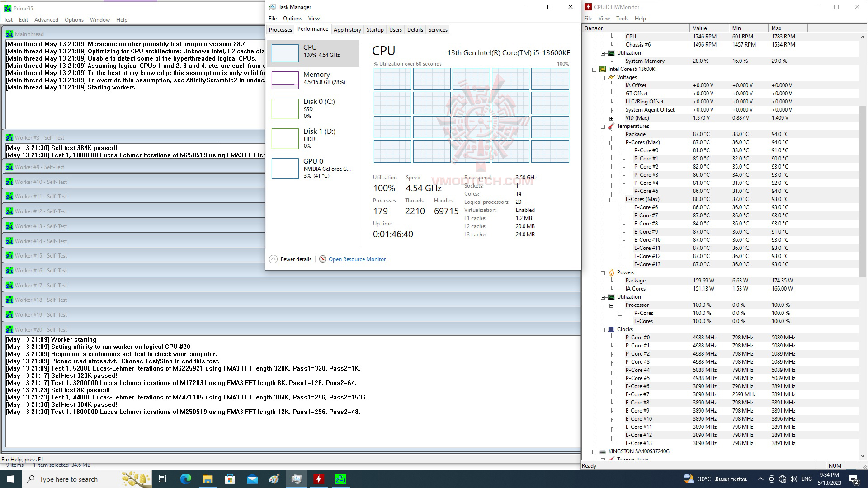Open File Explorer from the taskbar
The width and height of the screenshot is (868, 488).
coord(208,479)
